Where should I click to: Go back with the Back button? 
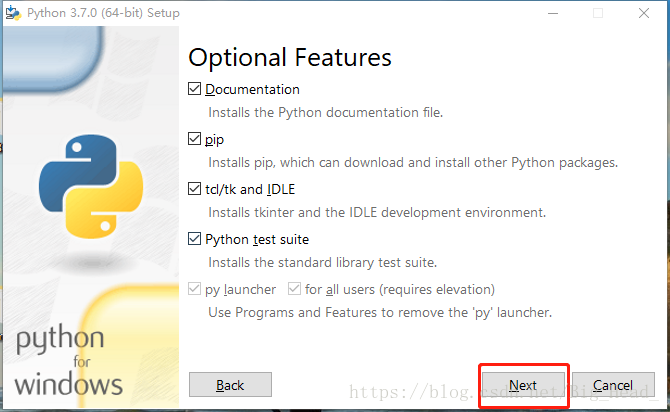click(230, 385)
